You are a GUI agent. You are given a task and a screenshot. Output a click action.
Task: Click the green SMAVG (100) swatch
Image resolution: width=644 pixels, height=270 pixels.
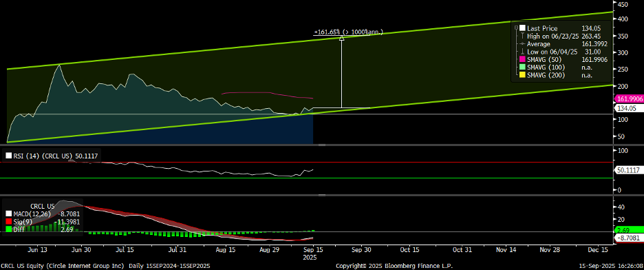click(522, 67)
